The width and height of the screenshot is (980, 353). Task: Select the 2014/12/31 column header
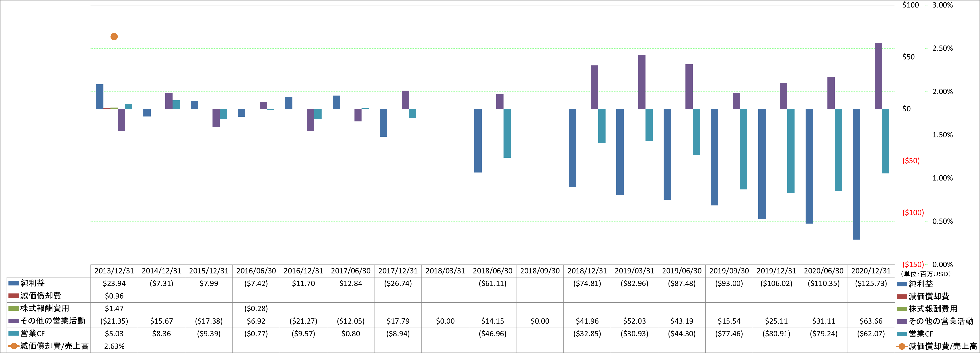(x=161, y=271)
